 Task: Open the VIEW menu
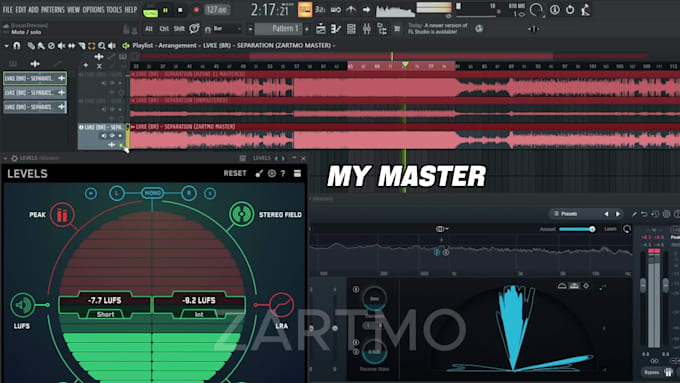(x=73, y=10)
